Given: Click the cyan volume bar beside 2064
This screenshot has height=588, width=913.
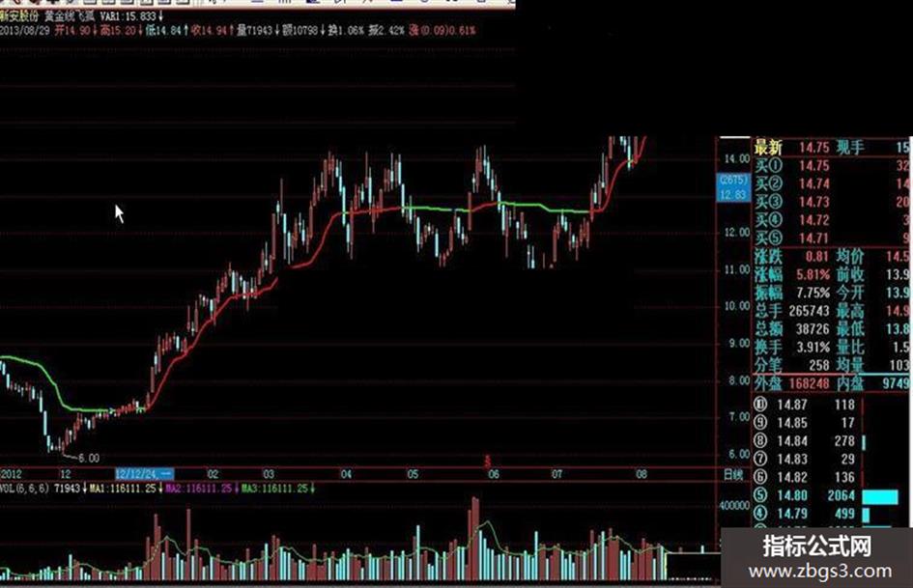Looking at the screenshot, I should 880,496.
